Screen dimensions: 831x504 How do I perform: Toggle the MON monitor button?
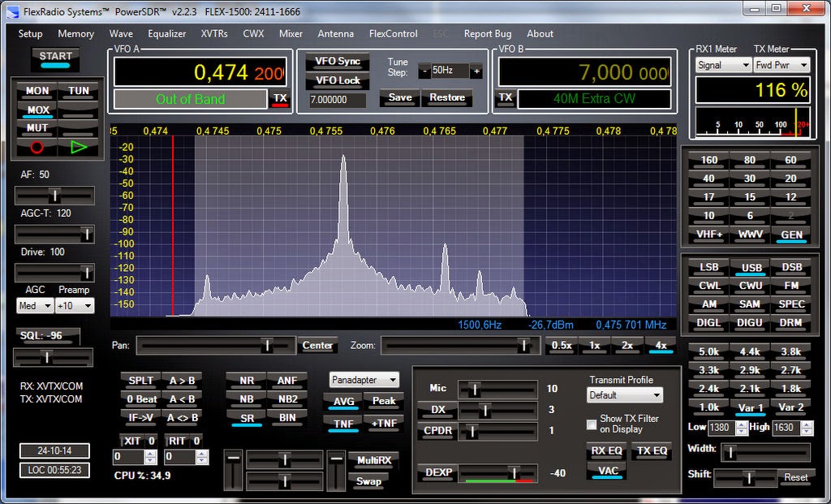[x=37, y=91]
